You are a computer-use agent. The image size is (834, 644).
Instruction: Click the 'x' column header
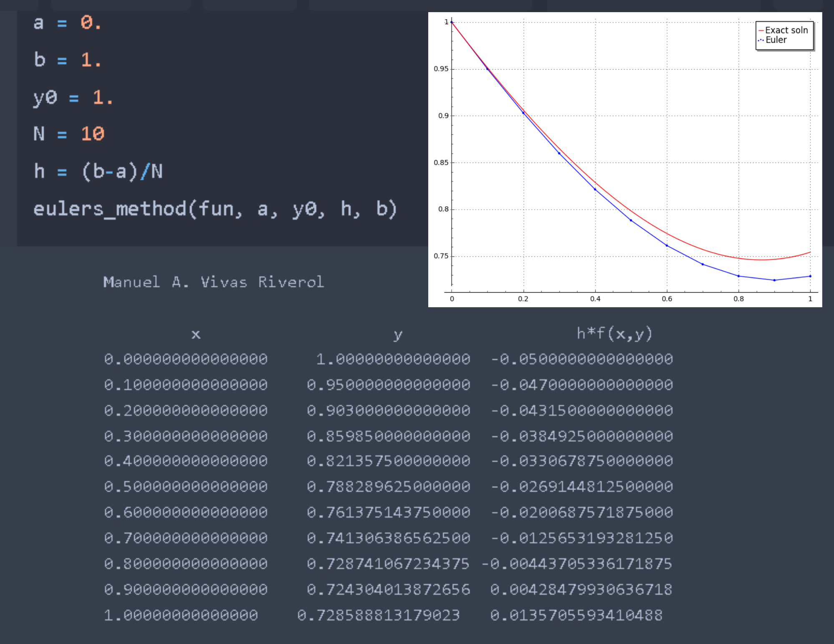pyautogui.click(x=196, y=334)
